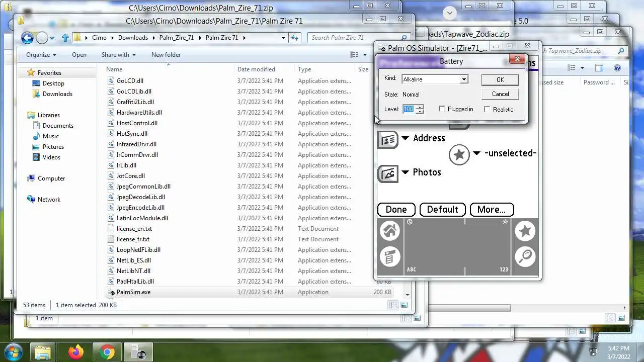Click the Open toolbar command
Viewport: 644px width, 362px height.
pos(79,55)
